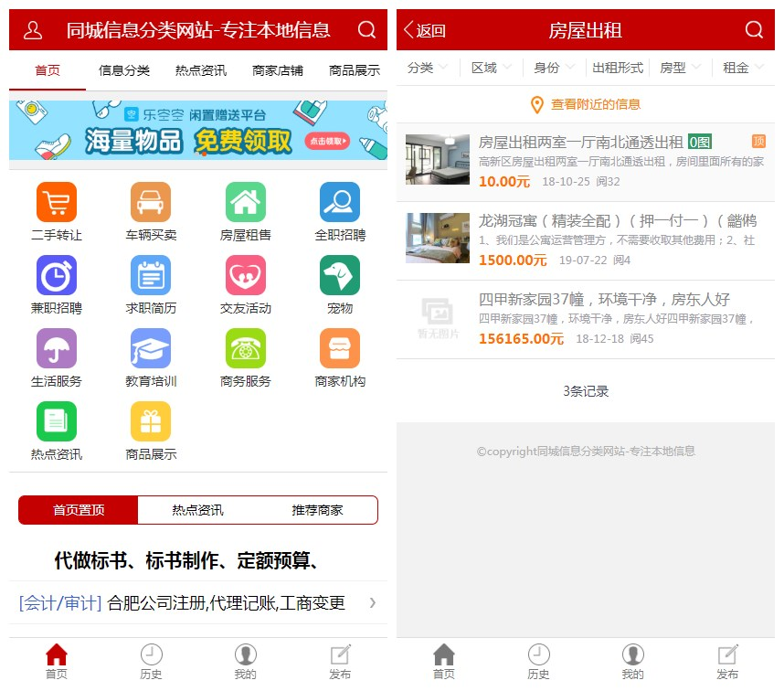Viewport: 784px width, 691px height.
Task: Tap 发布 edit icon in left bottom bar
Action: coord(340,654)
